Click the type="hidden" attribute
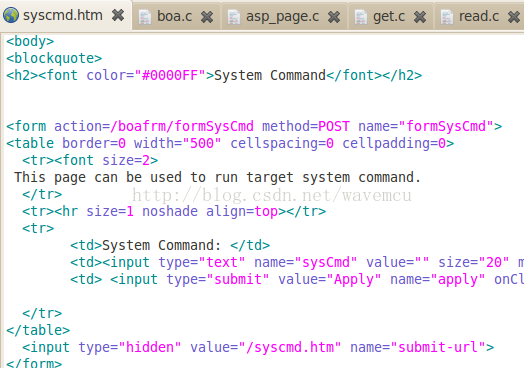This screenshot has width=524, height=368. [x=130, y=348]
